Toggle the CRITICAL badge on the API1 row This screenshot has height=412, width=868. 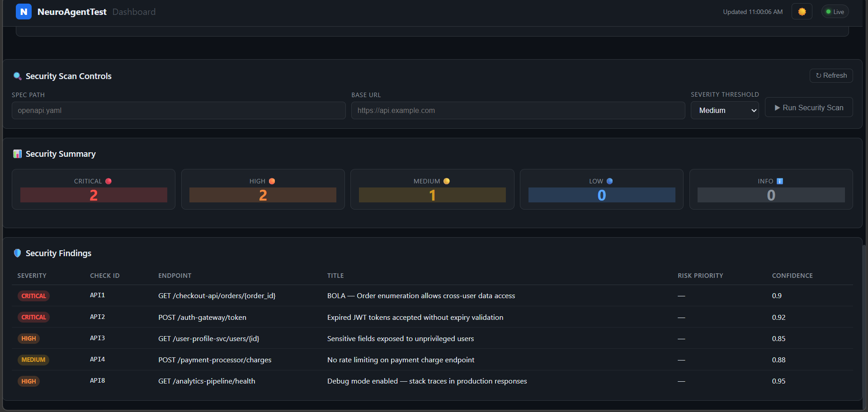33,295
